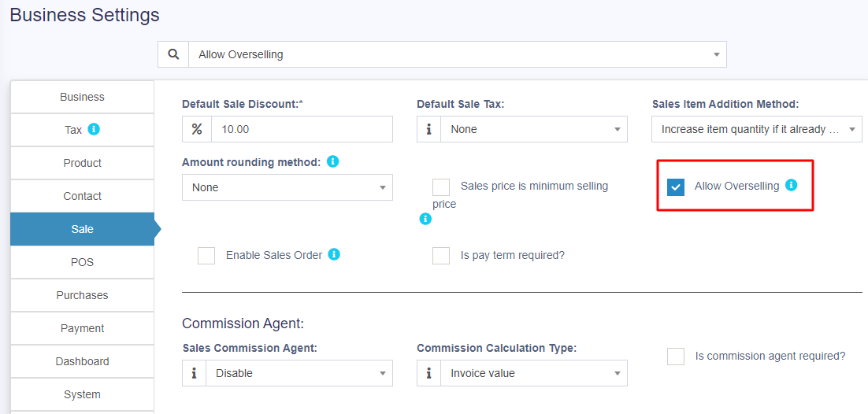
Task: Uncheck the Allow Overselling checkbox
Action: point(676,187)
